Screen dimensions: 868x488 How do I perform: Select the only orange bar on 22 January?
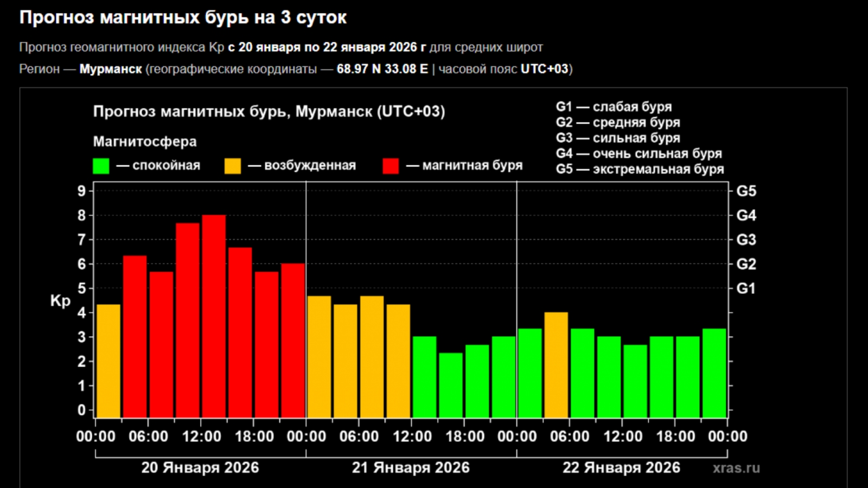click(x=556, y=364)
